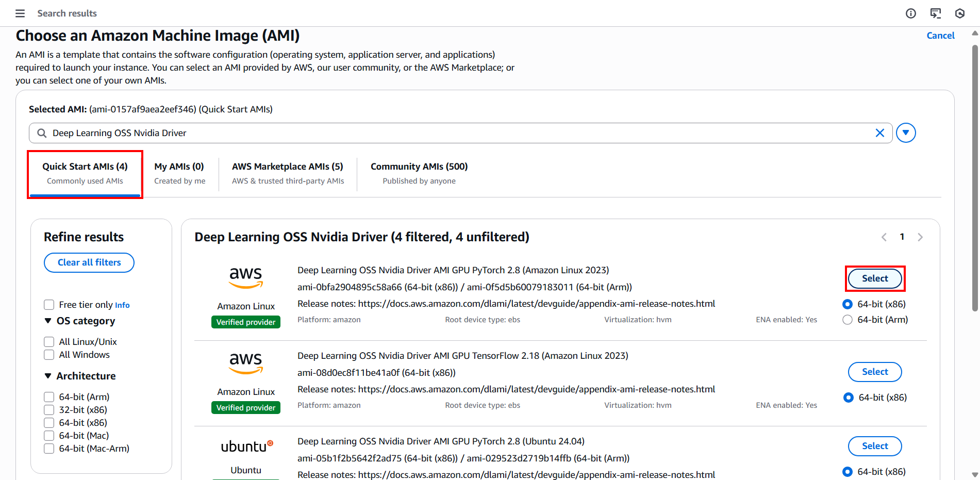Click page number 1 in pagination

902,237
